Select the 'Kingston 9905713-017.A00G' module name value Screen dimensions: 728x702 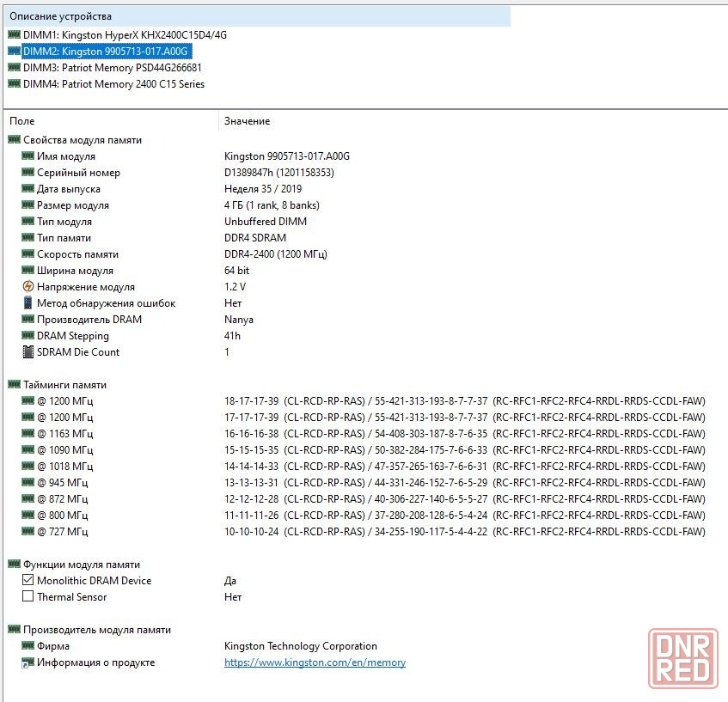[287, 156]
